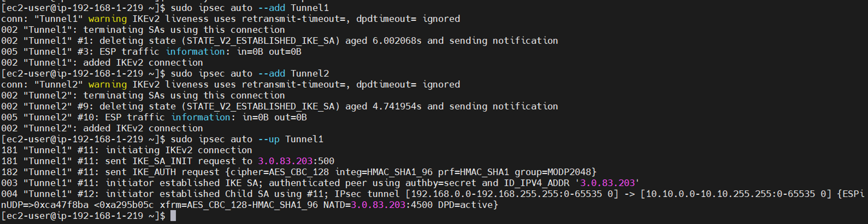Click the pink IP 3.0.83.203:500 text

point(296,161)
